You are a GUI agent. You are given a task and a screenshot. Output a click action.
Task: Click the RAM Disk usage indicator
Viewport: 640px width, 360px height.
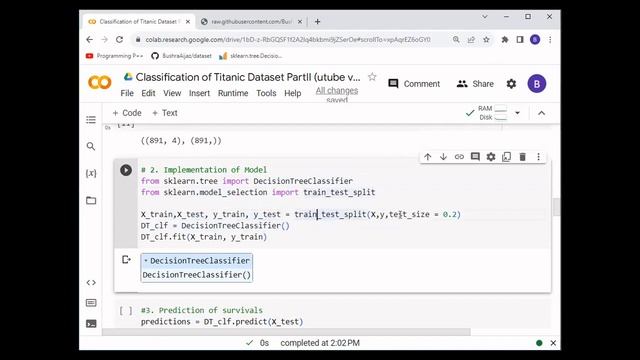tap(492, 113)
